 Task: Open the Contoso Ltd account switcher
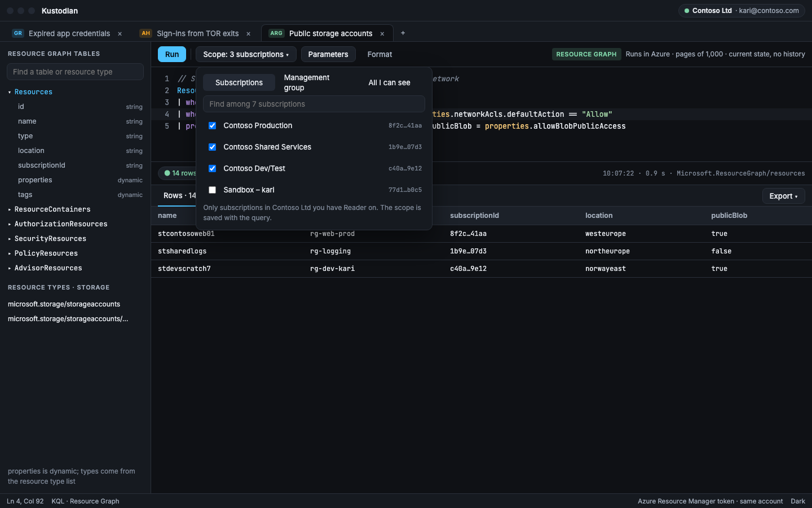point(742,11)
